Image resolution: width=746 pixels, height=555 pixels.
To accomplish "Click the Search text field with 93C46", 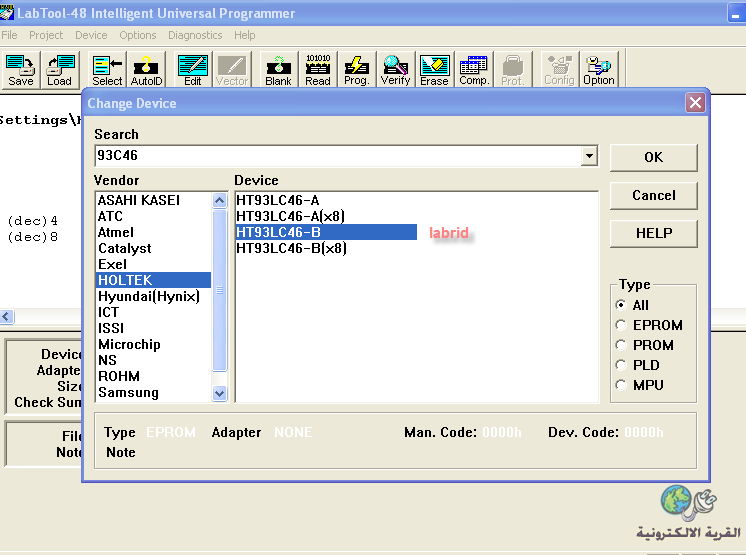I will (x=338, y=156).
